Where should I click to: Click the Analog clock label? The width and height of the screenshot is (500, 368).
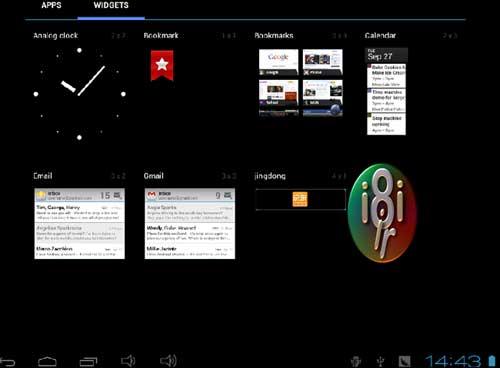point(55,35)
